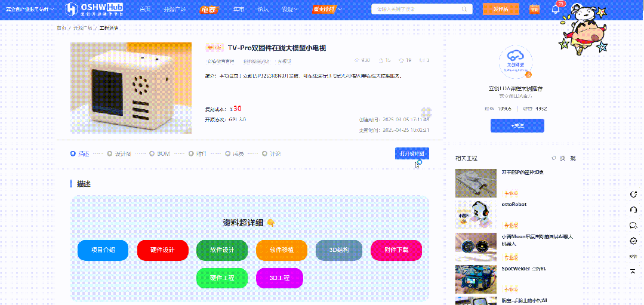Open 集市 in top navigation
The image size is (644, 305).
click(239, 9)
